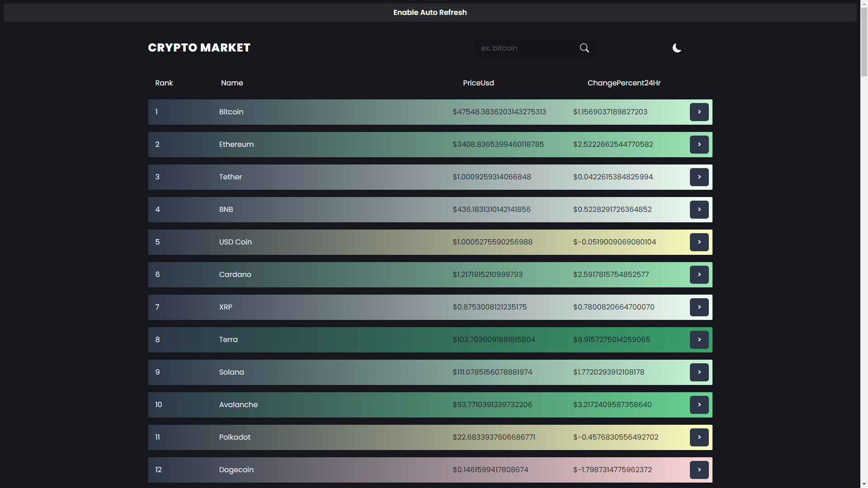The height and width of the screenshot is (488, 868).
Task: Sort by ChangePercent24Hr column header
Action: pyautogui.click(x=624, y=83)
